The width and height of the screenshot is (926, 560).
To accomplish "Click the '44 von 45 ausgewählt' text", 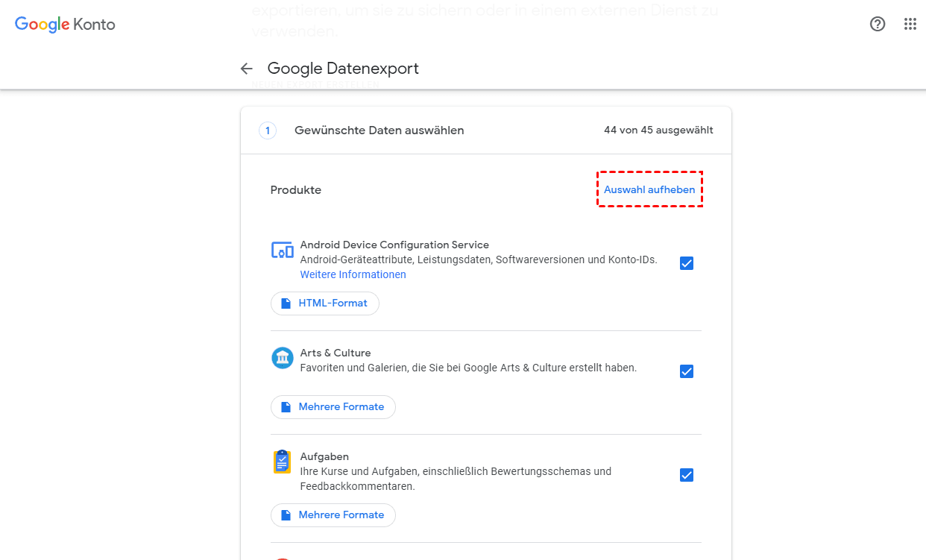I will 658,130.
